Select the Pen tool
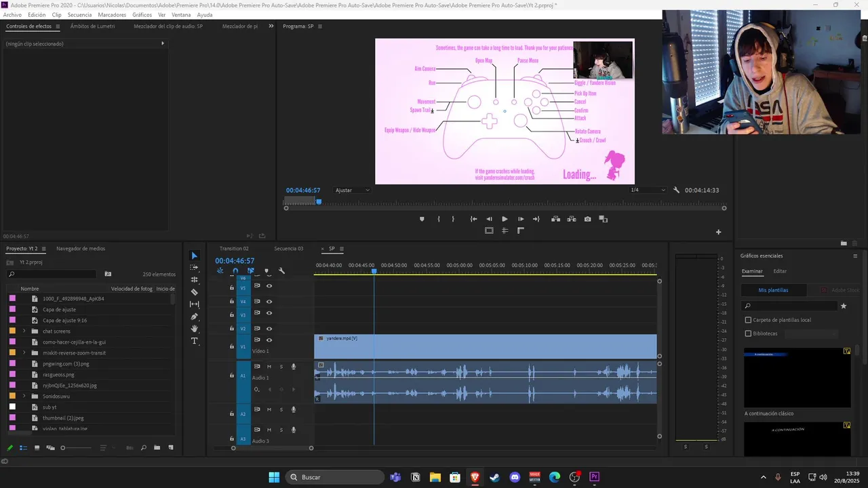 click(195, 317)
